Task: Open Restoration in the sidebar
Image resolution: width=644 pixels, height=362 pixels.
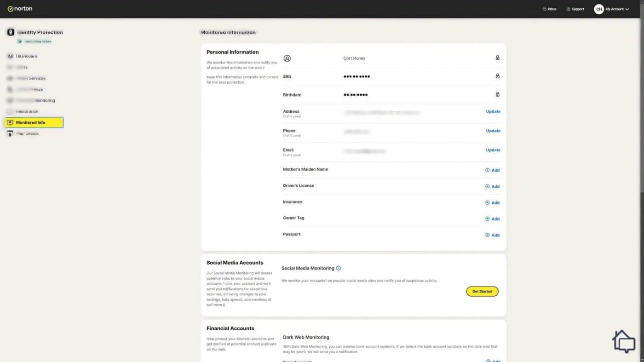Action: click(x=27, y=111)
